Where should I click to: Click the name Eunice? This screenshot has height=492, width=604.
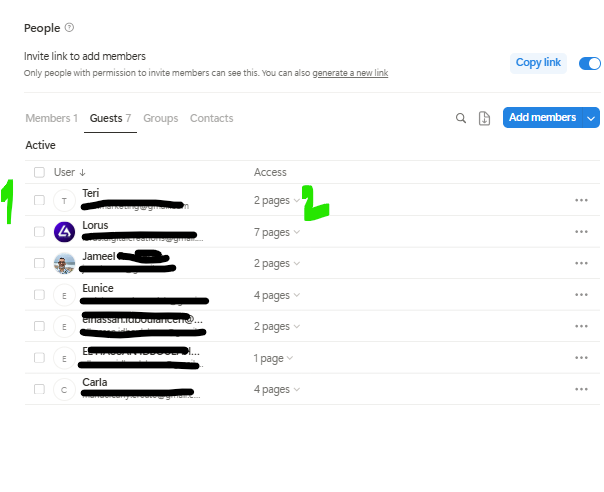pos(98,288)
